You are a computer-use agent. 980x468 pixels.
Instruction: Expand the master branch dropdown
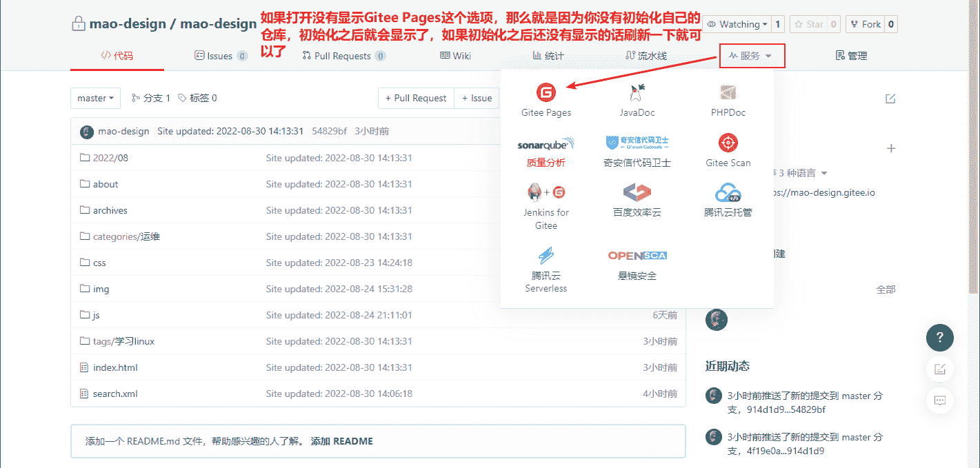95,99
